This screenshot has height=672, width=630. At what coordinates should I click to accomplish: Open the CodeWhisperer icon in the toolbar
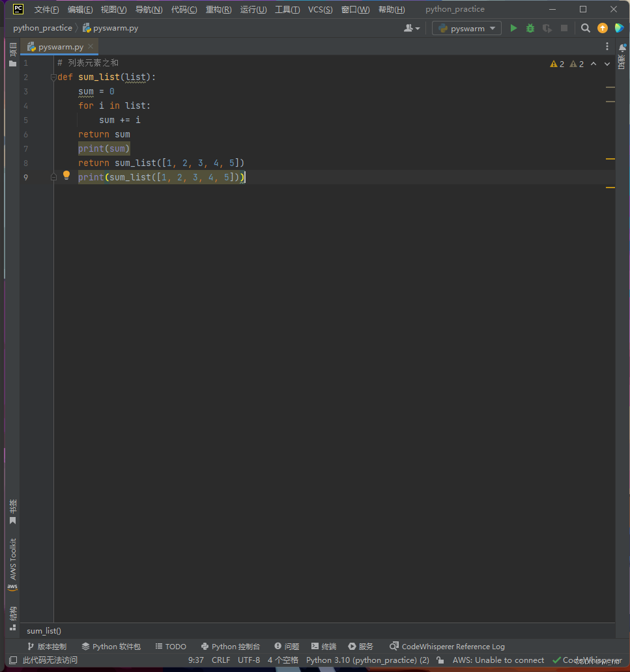tap(618, 28)
